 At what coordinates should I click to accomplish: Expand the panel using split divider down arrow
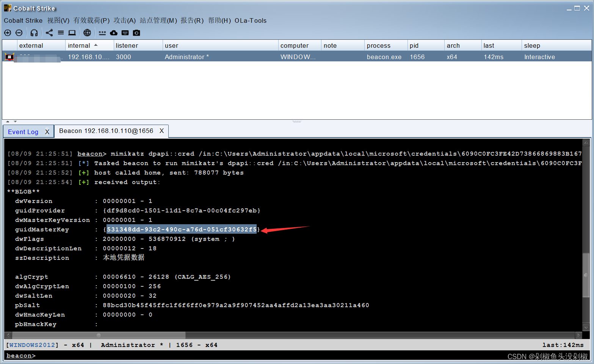coord(15,122)
